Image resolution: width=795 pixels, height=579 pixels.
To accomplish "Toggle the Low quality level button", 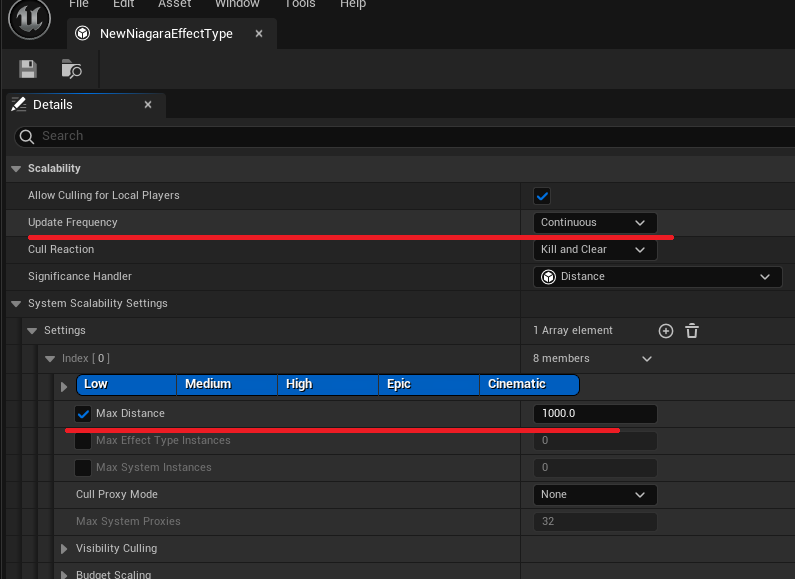I will (126, 384).
